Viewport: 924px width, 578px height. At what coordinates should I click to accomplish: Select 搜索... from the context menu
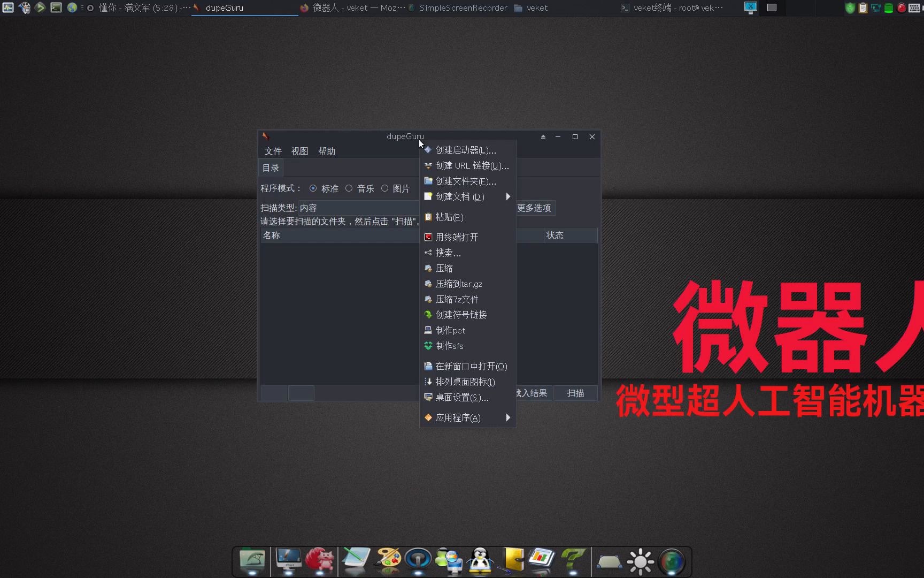(x=468, y=253)
